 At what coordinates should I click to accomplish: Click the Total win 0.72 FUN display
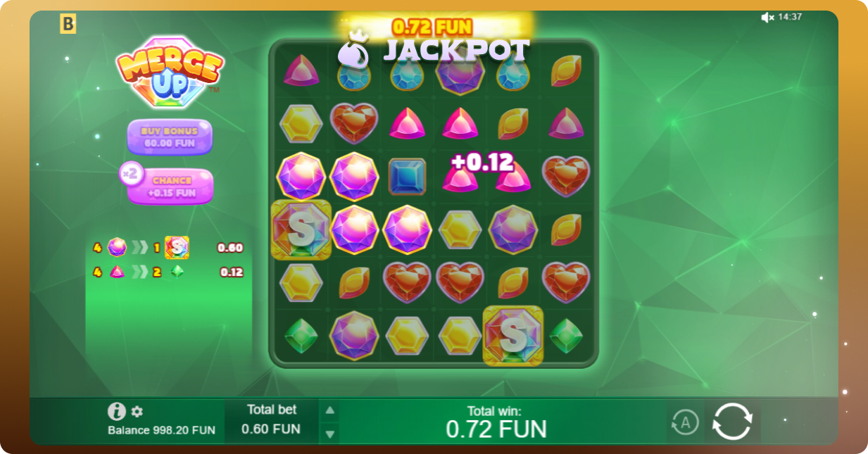(496, 421)
